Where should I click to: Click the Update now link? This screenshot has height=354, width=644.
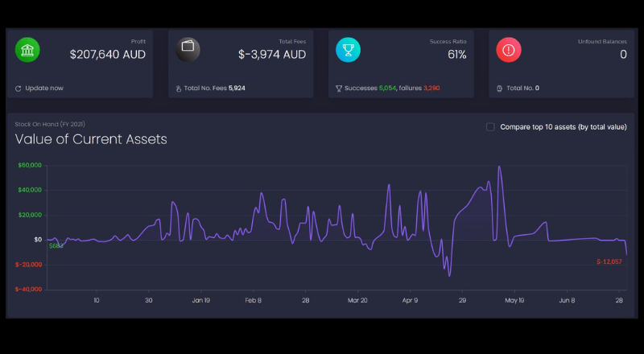click(44, 88)
